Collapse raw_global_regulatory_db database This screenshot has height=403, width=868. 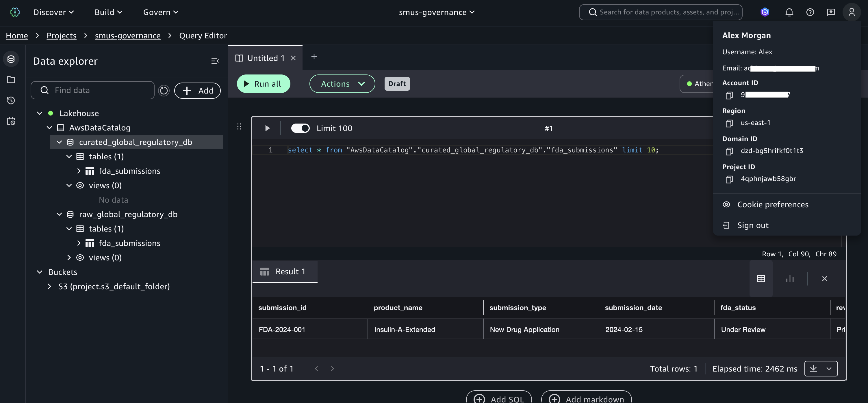point(59,214)
